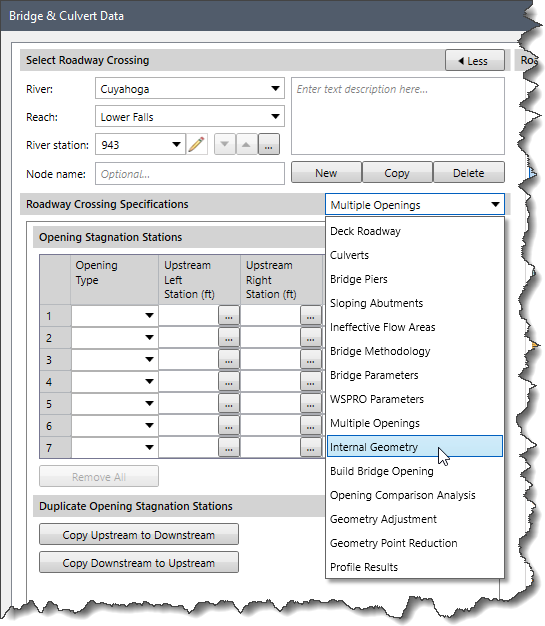The image size is (545, 626).
Task: Open the River station dropdown showing 943
Action: coord(140,144)
